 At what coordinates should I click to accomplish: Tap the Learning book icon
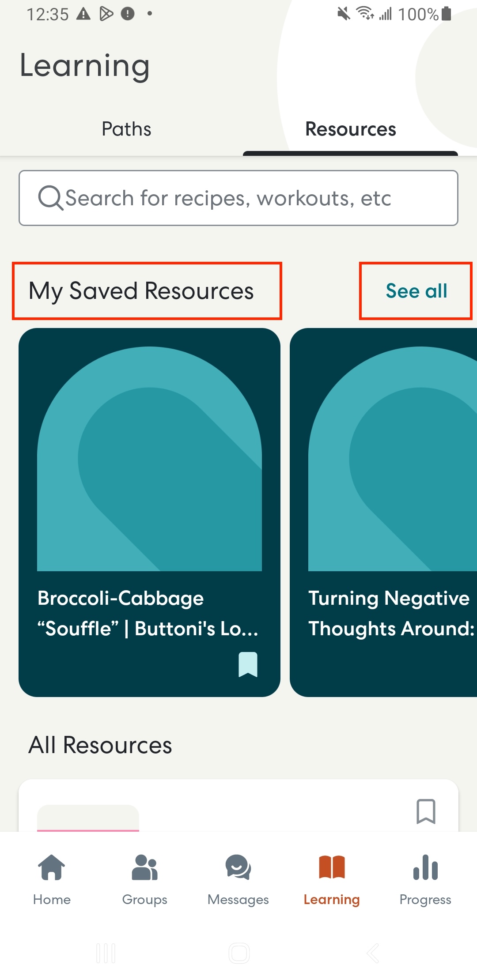click(x=332, y=867)
